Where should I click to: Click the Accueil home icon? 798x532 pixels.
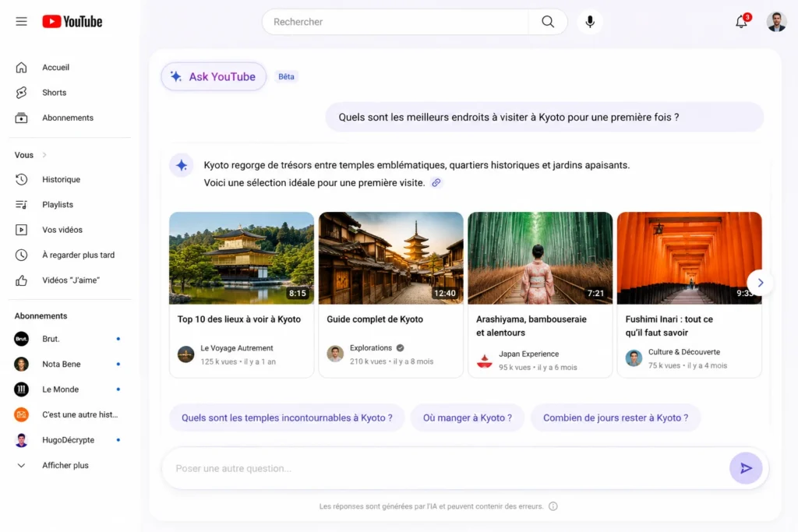[21, 67]
